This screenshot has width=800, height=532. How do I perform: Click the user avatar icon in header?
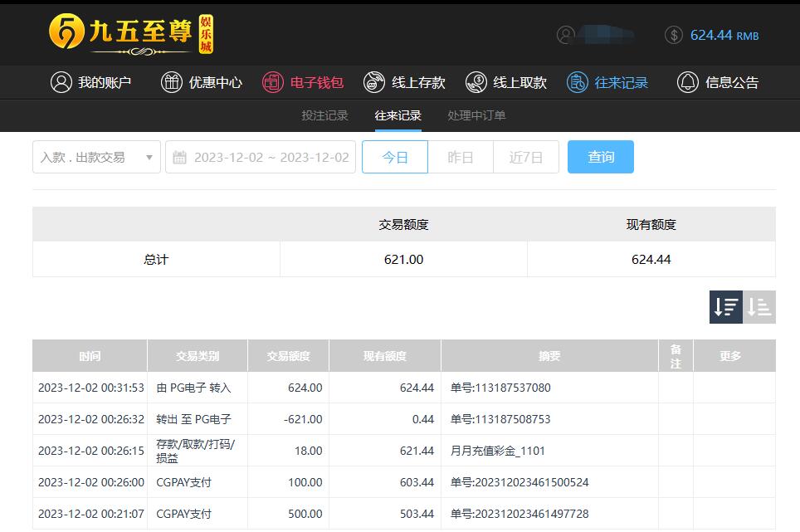[566, 35]
